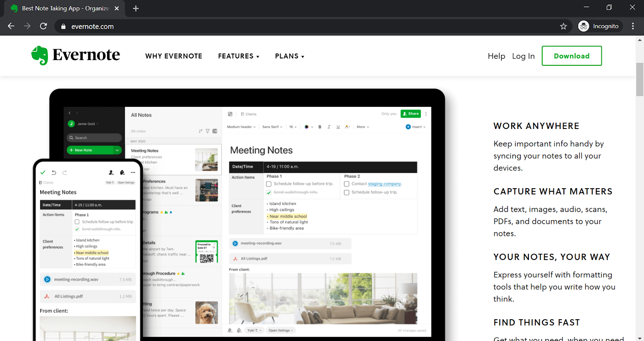This screenshot has height=341, width=644.
Task: Open the WHY EVERNOTE menu item
Action: coord(174,56)
